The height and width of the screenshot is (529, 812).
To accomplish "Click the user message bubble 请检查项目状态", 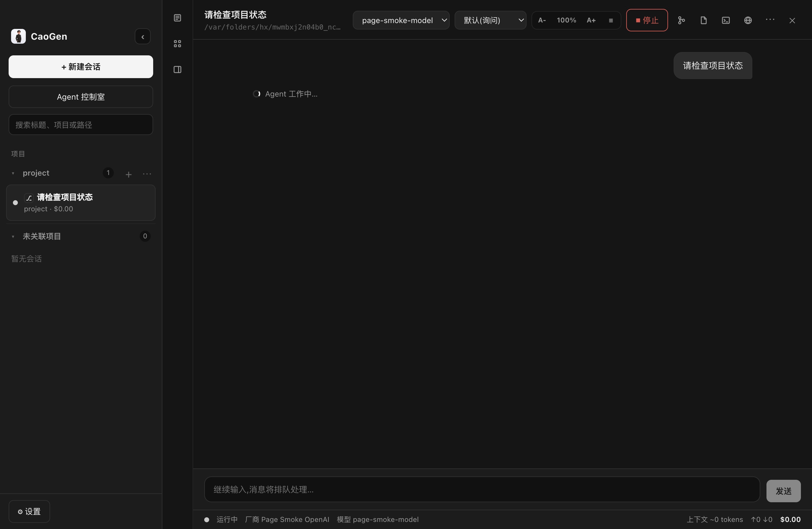I will pyautogui.click(x=713, y=66).
